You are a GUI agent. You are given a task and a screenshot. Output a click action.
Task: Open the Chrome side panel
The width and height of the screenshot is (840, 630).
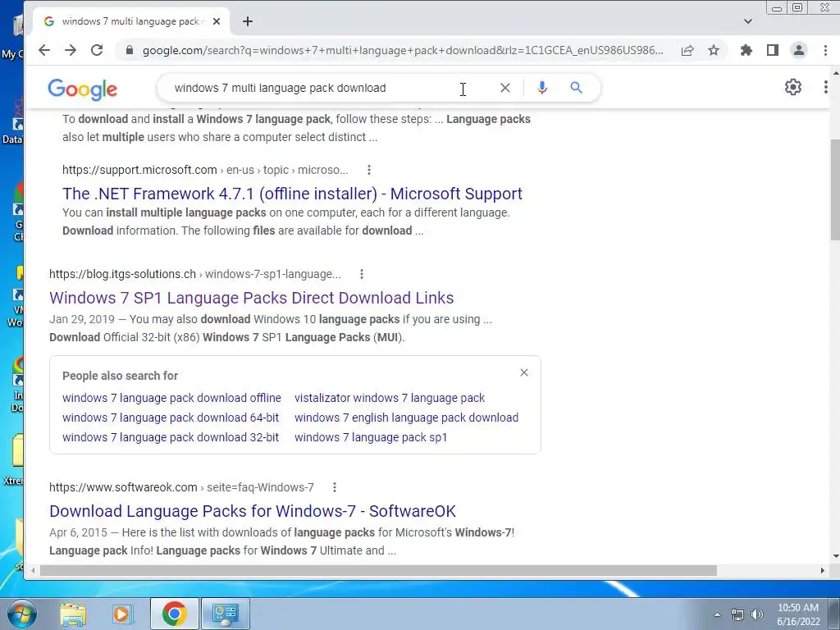tap(773, 50)
